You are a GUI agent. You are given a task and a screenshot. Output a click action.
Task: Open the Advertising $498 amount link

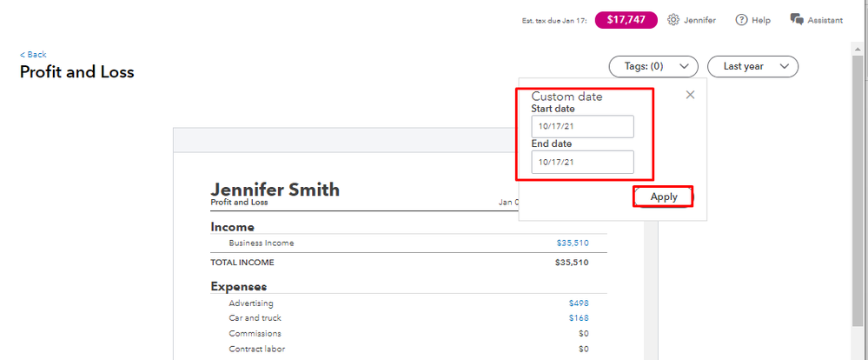(x=579, y=303)
